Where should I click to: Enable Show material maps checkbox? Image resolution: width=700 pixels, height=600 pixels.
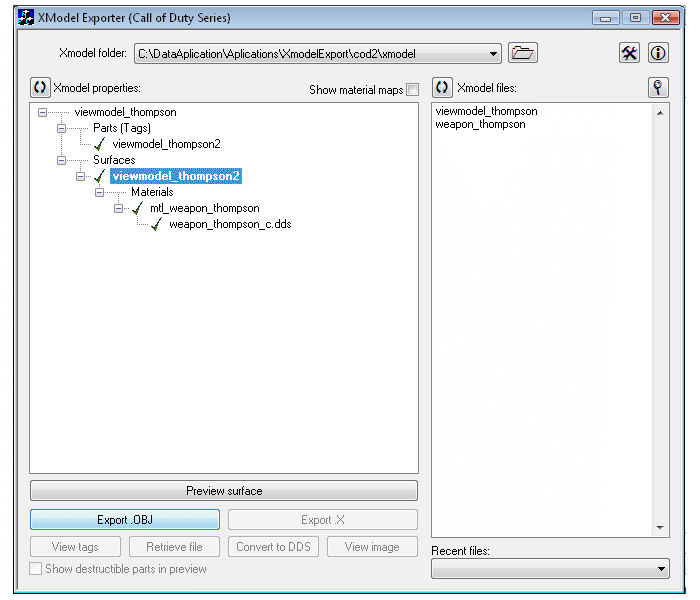(x=412, y=89)
